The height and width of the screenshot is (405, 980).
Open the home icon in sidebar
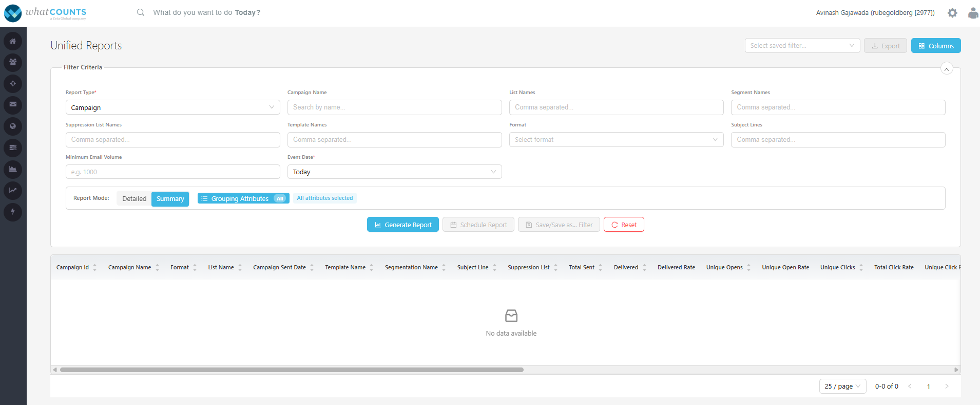pyautogui.click(x=13, y=41)
